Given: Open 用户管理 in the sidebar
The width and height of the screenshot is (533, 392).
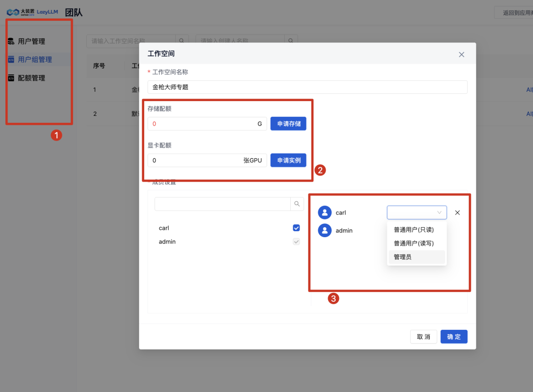Looking at the screenshot, I should click(32, 41).
